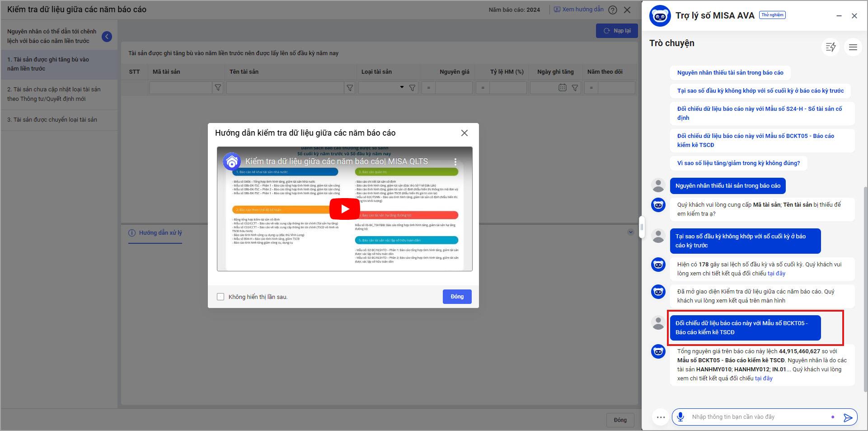This screenshot has height=431, width=868.
Task: Click the filter icon for Mã tài sản
Action: pyautogui.click(x=218, y=88)
